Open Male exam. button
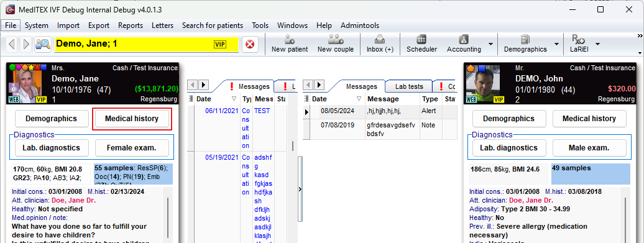The width and height of the screenshot is (644, 243). click(589, 148)
